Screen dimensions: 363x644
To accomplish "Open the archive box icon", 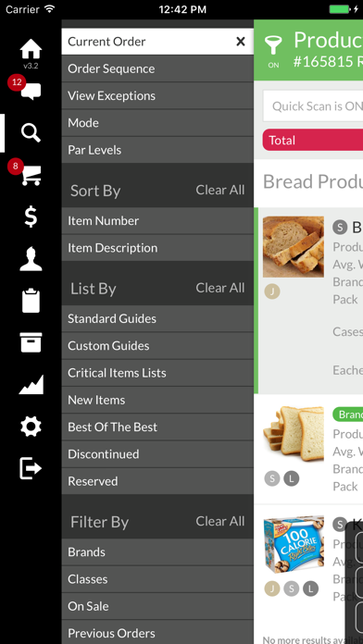I will click(x=31, y=342).
